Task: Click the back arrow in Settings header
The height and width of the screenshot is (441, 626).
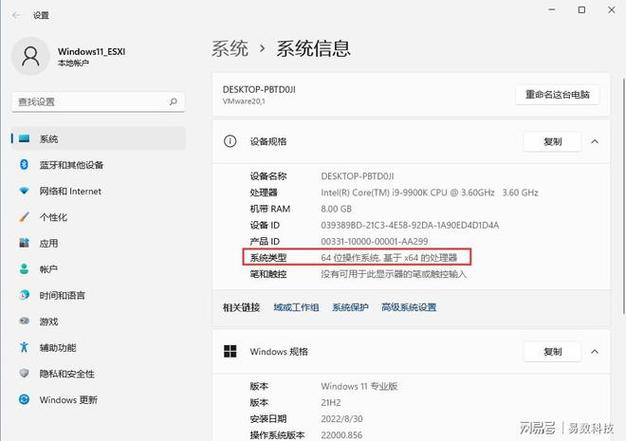Action: (x=16, y=15)
